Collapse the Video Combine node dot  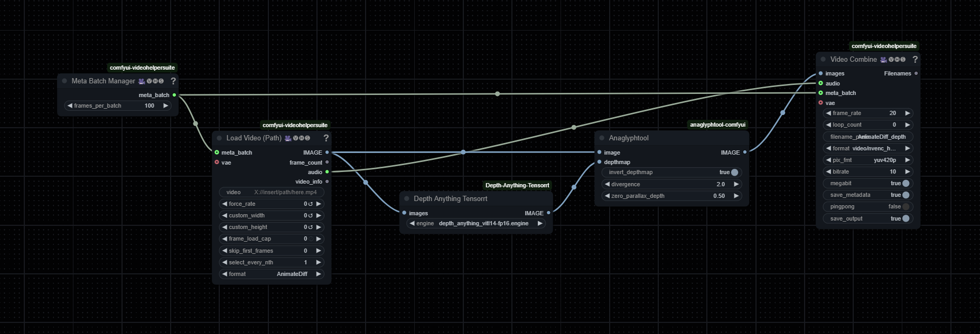(823, 59)
